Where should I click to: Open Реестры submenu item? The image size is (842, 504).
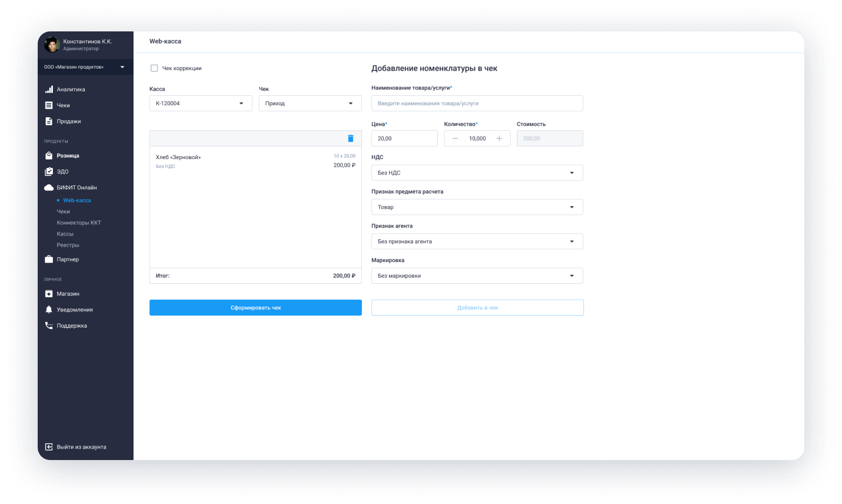click(x=68, y=245)
